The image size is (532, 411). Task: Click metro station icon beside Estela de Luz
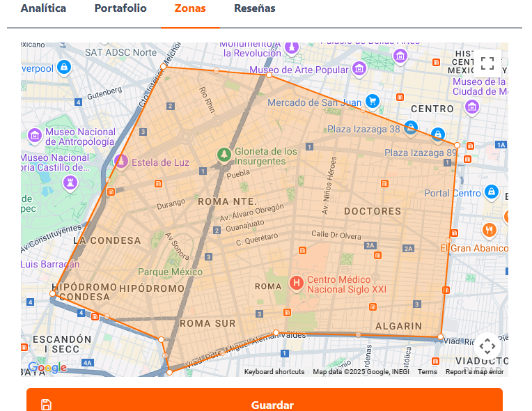pyautogui.click(x=111, y=192)
